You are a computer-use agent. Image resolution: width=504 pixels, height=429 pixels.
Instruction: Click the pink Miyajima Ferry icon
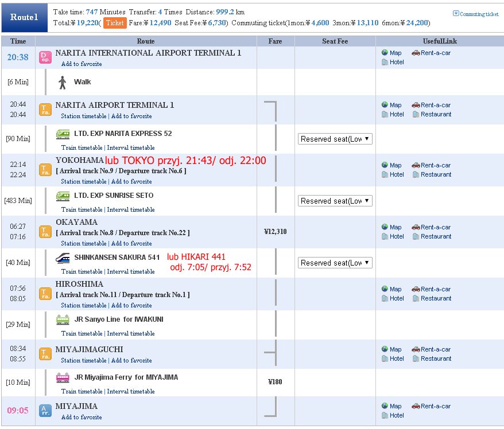(63, 377)
